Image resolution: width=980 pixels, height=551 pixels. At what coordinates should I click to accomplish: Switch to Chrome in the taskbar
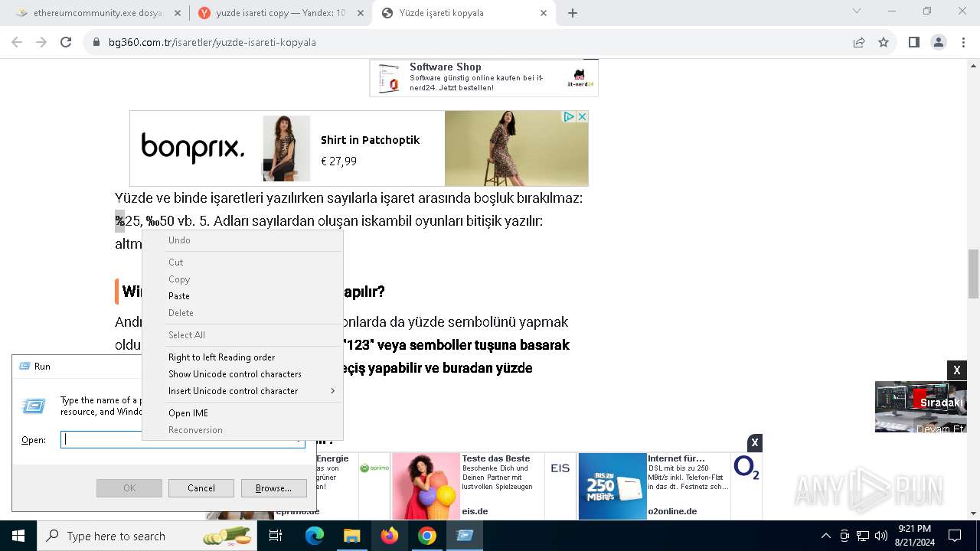click(x=427, y=536)
